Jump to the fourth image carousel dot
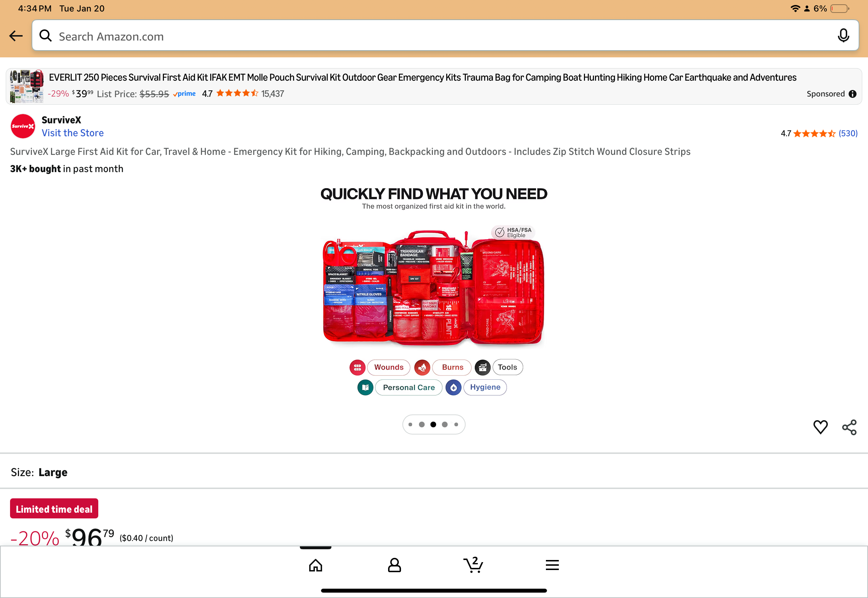Viewport: 868px width, 598px height. (x=444, y=424)
